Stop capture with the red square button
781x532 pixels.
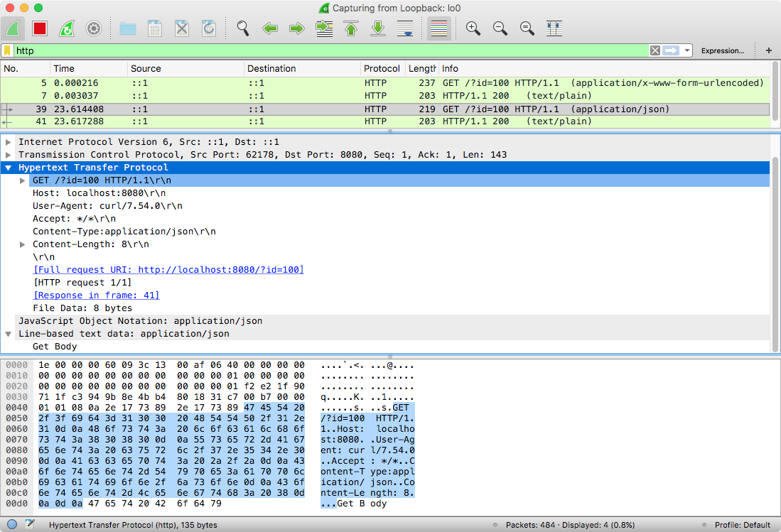[x=40, y=28]
